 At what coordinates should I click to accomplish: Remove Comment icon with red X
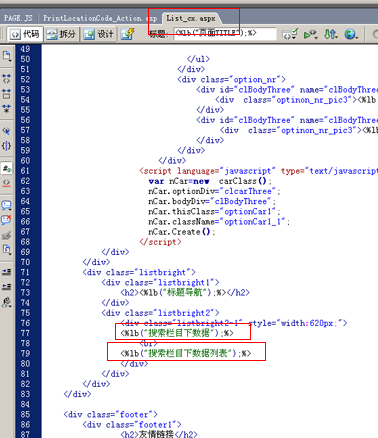tap(7, 220)
